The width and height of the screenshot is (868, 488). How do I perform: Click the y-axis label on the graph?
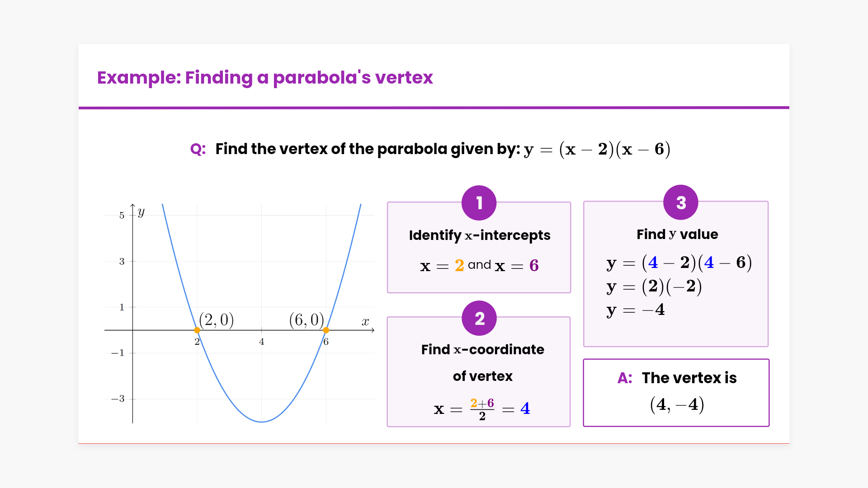142,212
